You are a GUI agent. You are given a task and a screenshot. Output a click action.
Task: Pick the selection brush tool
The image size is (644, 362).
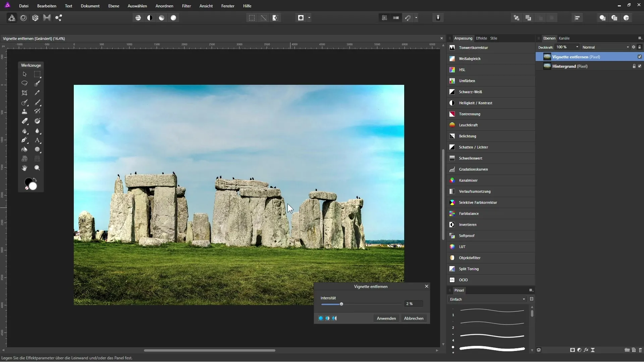click(37, 83)
